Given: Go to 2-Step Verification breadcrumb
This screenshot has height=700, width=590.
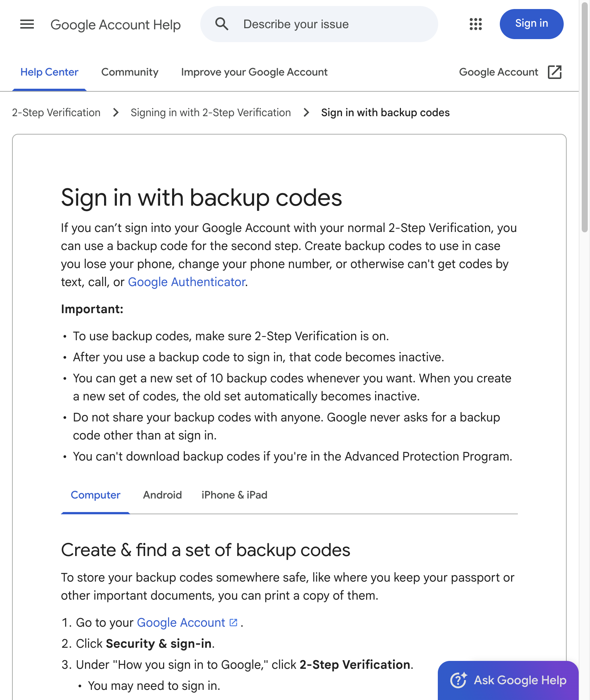Looking at the screenshot, I should pyautogui.click(x=56, y=113).
